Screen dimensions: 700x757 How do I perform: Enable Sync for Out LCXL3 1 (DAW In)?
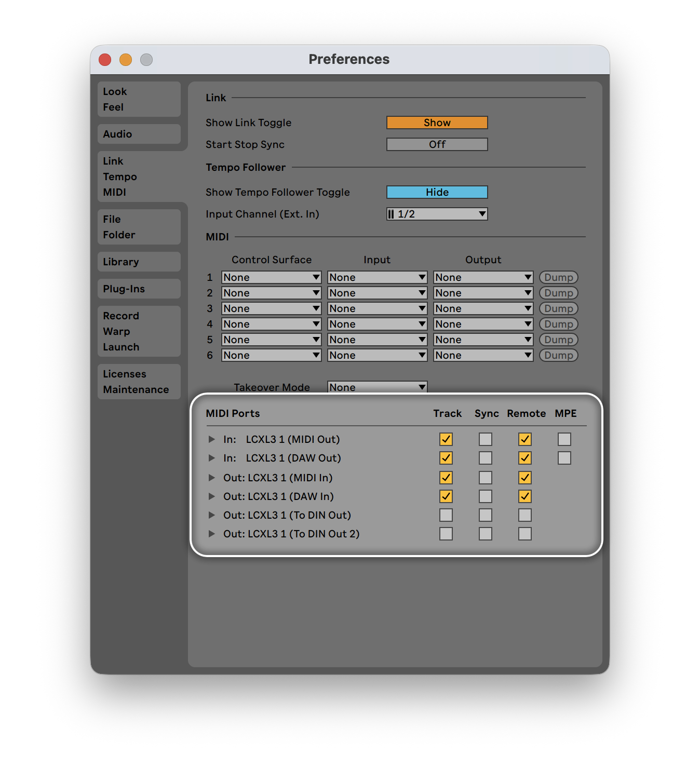pos(486,496)
